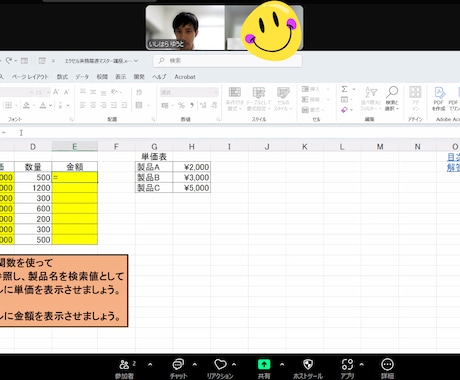Image resolution: width=460 pixels, height=380 pixels.
Task: Click the second blue hyperlink in column O
Action: click(x=453, y=167)
